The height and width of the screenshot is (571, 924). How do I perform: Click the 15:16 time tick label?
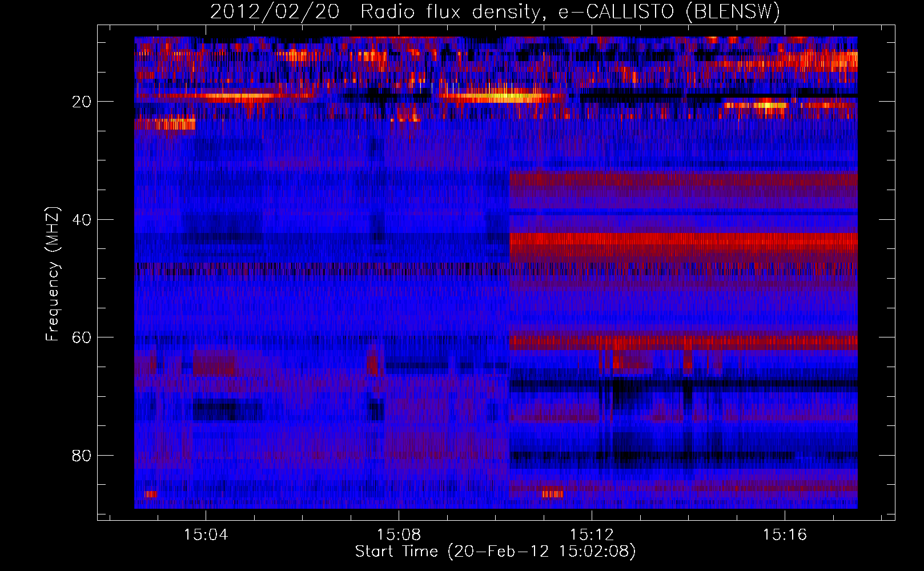point(785,535)
